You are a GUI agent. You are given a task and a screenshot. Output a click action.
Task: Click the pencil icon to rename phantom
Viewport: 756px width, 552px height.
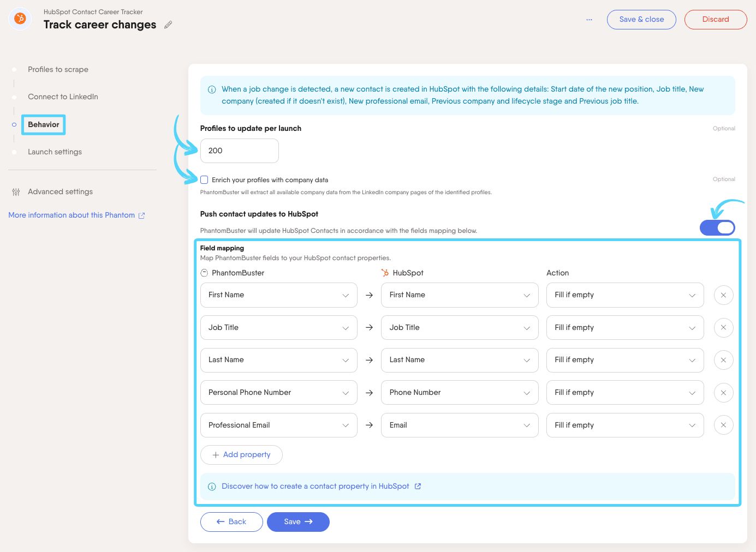(168, 25)
